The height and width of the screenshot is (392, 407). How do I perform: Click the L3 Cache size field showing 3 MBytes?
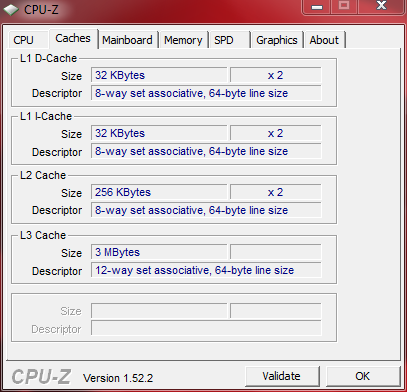coord(159,252)
